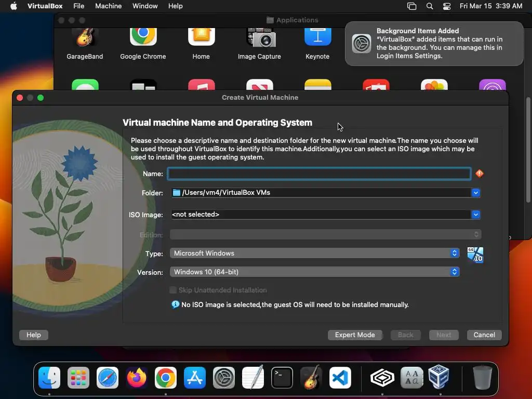Viewport: 532px width, 399px height.
Task: Toggle Skip Unattended Installation checkbox
Action: [x=173, y=290]
